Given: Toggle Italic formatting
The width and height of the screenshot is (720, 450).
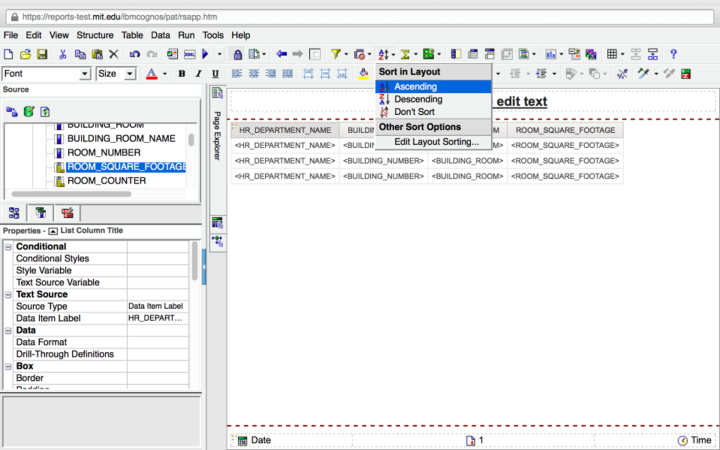Looking at the screenshot, I should pos(198,74).
